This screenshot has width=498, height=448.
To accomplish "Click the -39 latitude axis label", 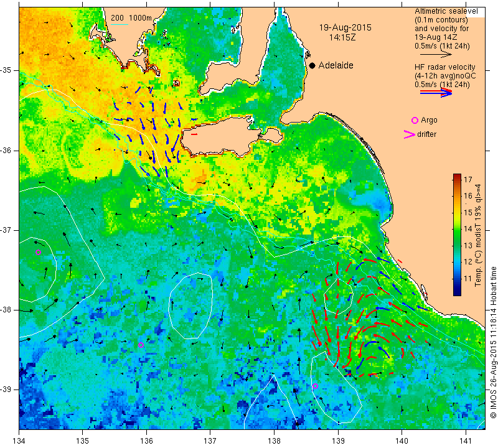I will coord(6,390).
